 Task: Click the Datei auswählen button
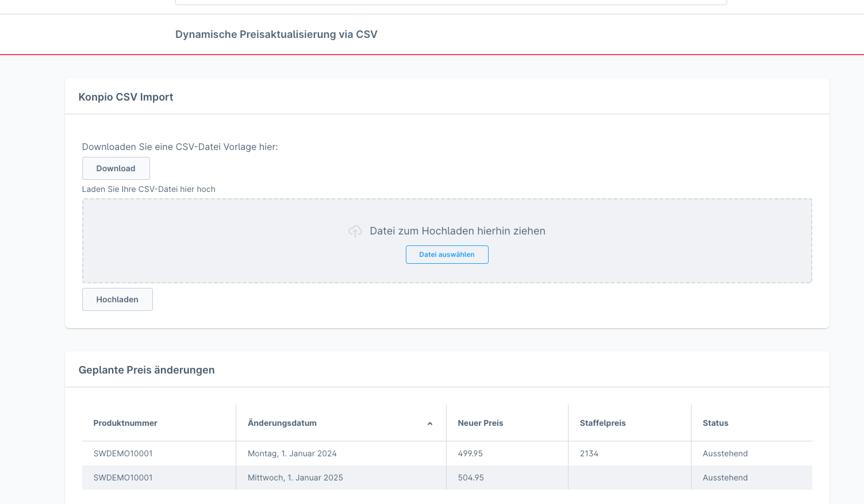coord(447,255)
